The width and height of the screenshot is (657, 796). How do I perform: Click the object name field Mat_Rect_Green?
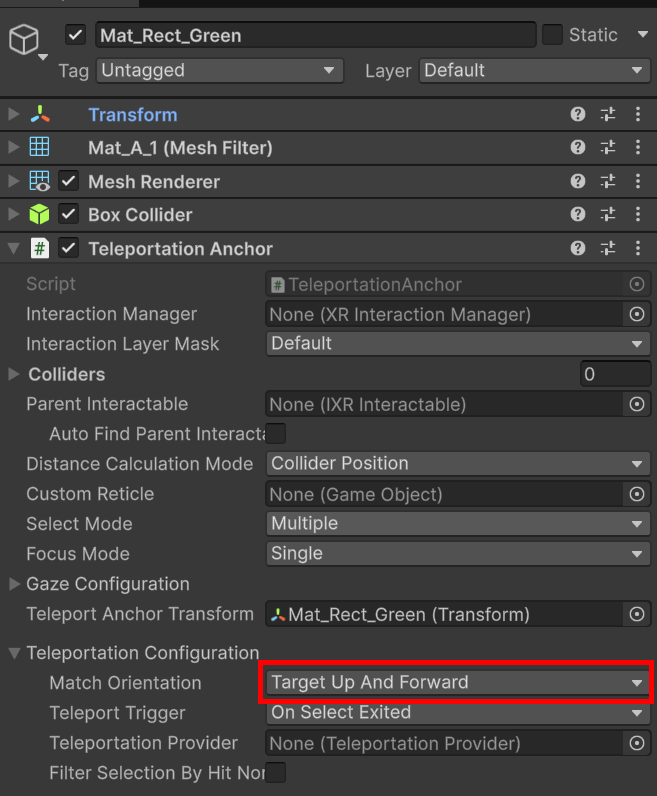(x=315, y=35)
